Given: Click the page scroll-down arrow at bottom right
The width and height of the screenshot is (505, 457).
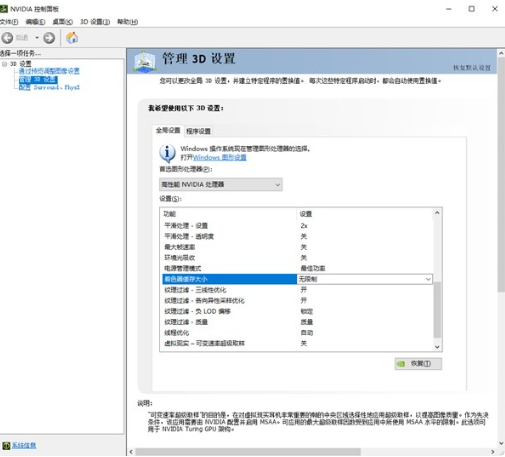Looking at the screenshot, I should pos(501,443).
